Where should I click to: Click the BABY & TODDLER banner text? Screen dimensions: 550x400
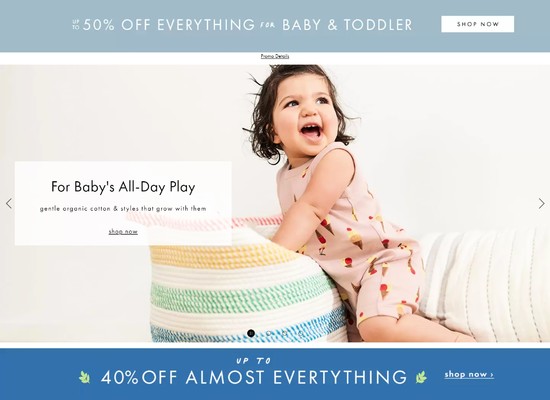pyautogui.click(x=347, y=25)
